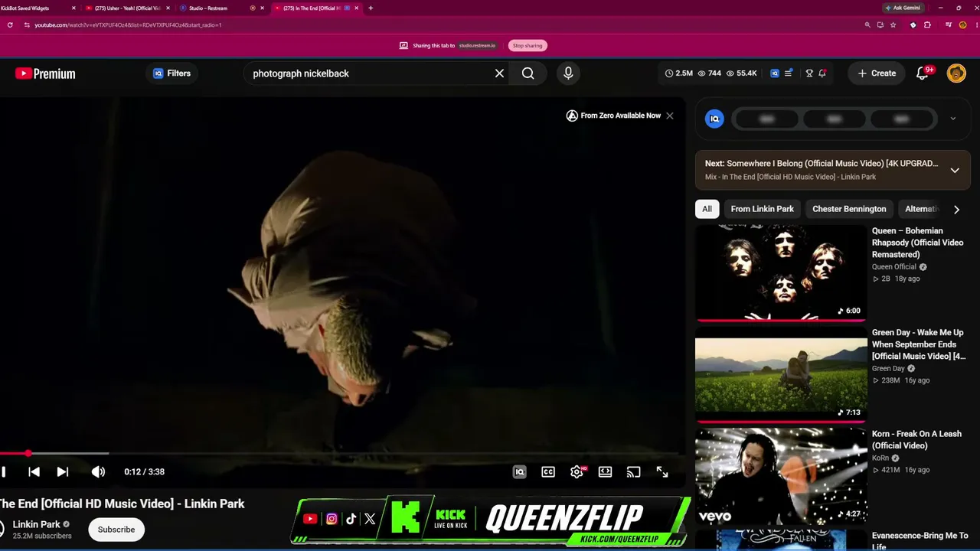The height and width of the screenshot is (551, 980).
Task: Click the Queen Official channel name
Action: [894, 267]
